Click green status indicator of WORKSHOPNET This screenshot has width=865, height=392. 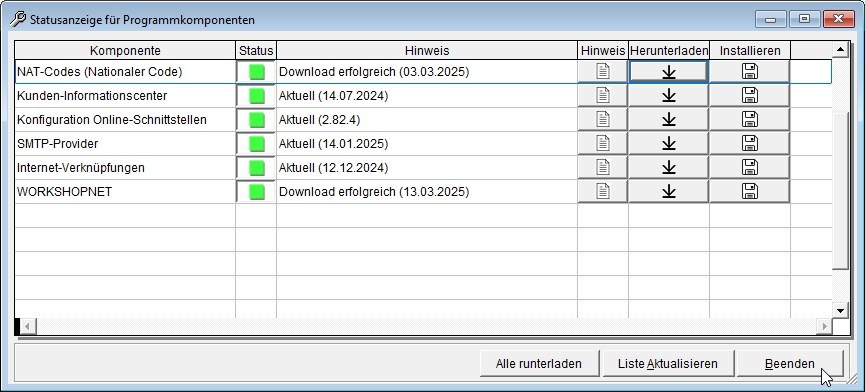coord(257,192)
